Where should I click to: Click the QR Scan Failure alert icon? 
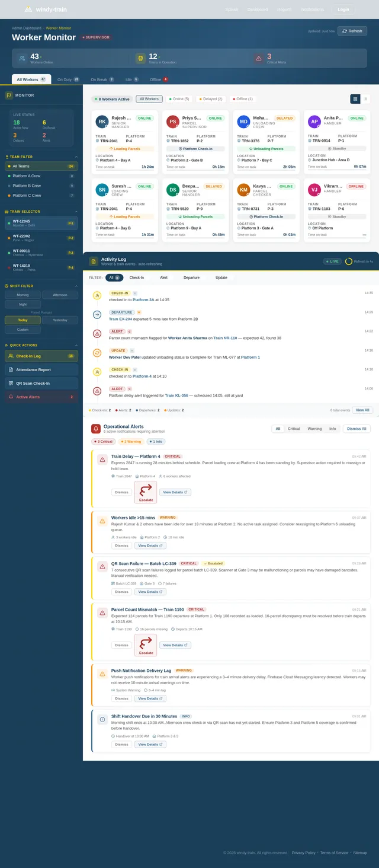[102, 567]
